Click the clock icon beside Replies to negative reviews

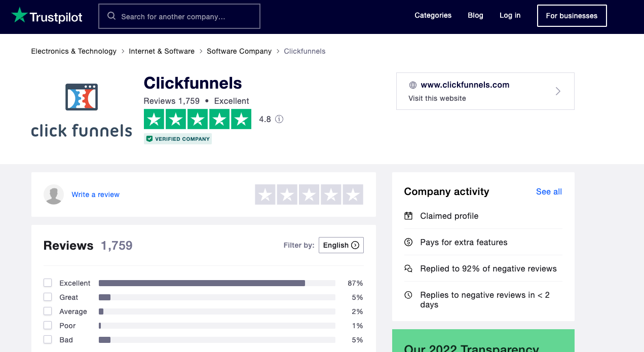(x=408, y=295)
